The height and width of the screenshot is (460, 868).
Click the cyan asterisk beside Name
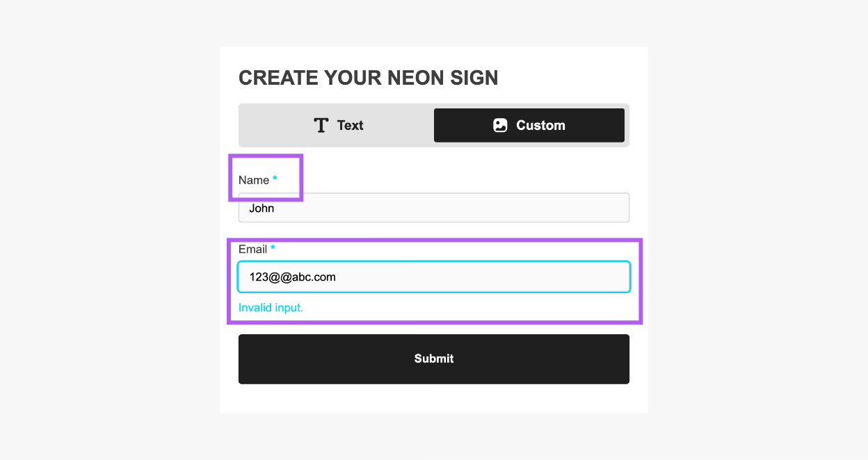(275, 179)
